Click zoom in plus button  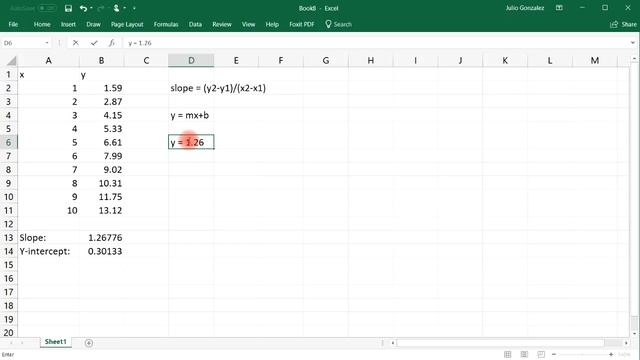pos(611,354)
